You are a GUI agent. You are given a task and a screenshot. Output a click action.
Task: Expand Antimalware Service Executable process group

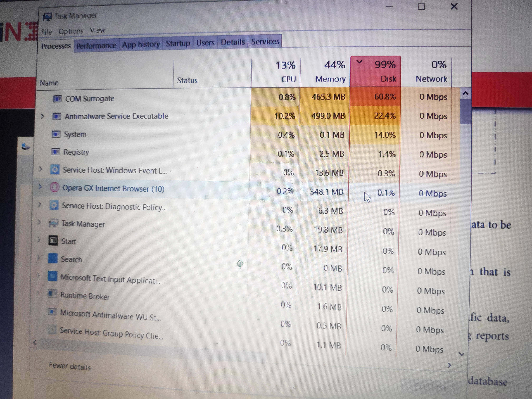(43, 116)
